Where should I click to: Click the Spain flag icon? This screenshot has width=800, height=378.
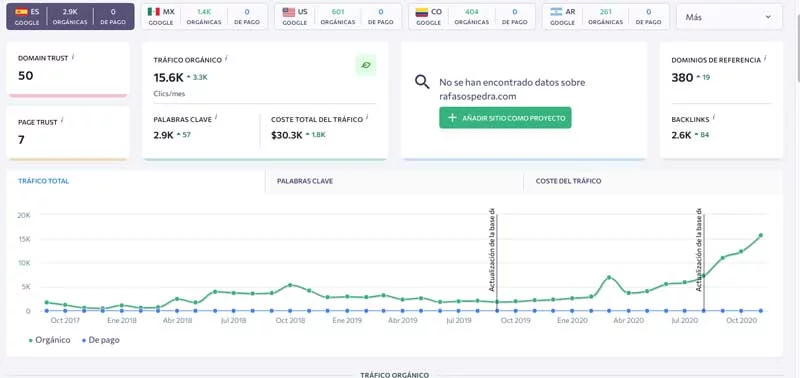coord(21,12)
